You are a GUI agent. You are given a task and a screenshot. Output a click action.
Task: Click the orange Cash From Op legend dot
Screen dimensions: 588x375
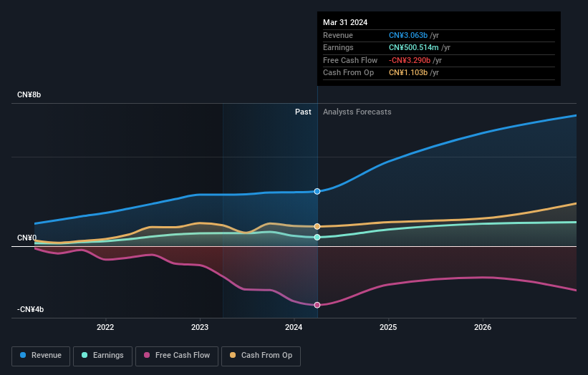pos(233,355)
